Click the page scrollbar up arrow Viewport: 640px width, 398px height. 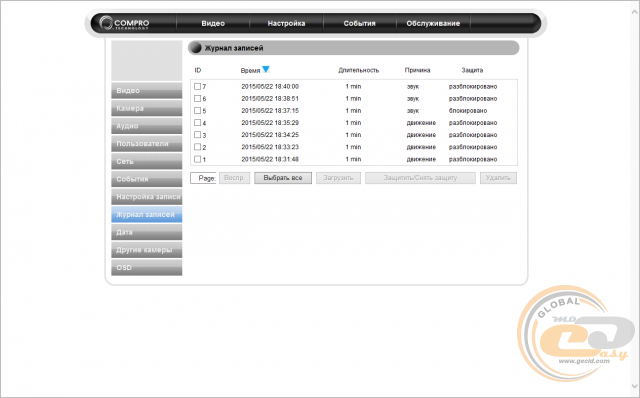[x=635, y=12]
